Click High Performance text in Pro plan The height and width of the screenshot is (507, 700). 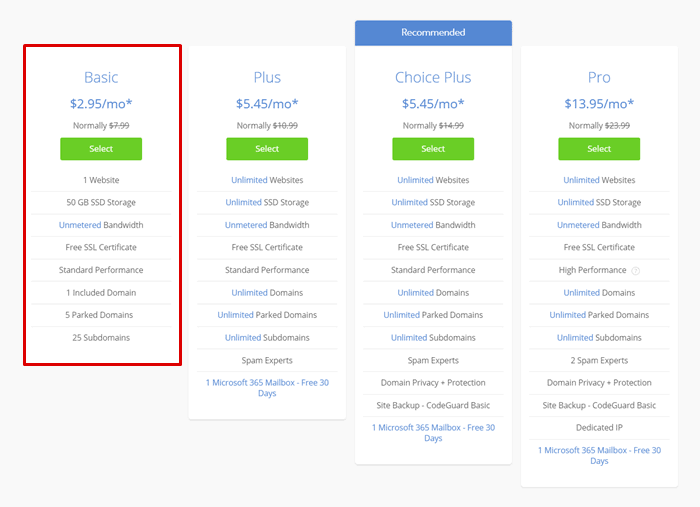click(x=592, y=270)
